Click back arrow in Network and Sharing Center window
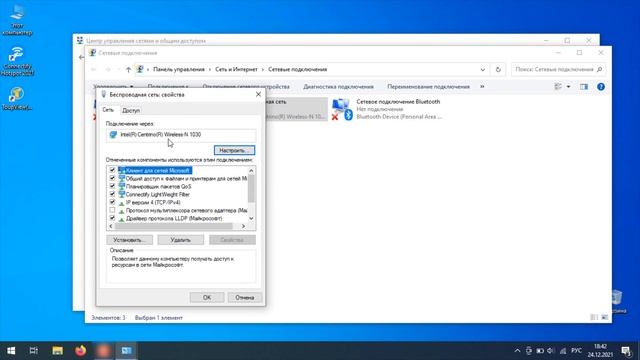The width and height of the screenshot is (640, 360). [81, 57]
